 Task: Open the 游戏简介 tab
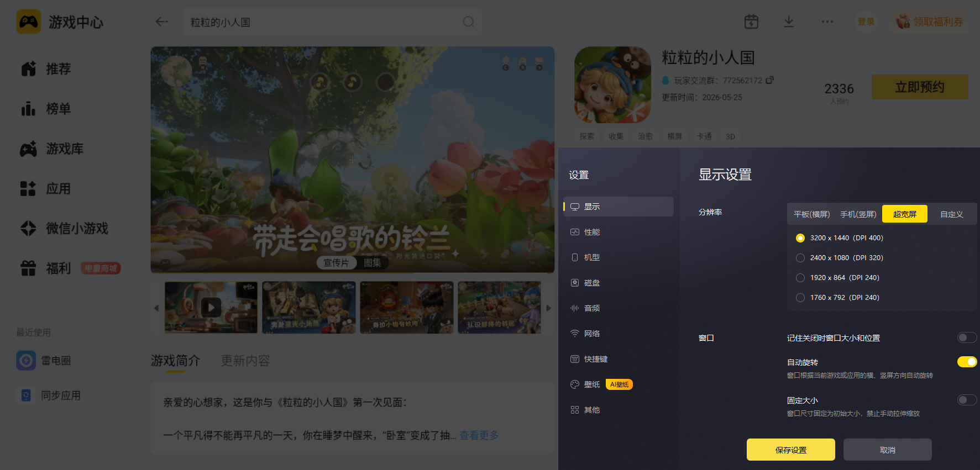pos(176,361)
